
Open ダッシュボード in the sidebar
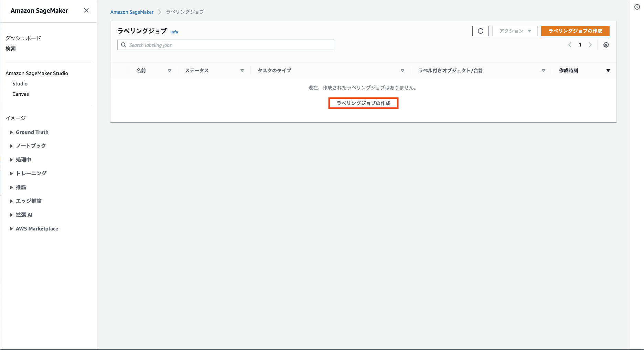(x=23, y=38)
